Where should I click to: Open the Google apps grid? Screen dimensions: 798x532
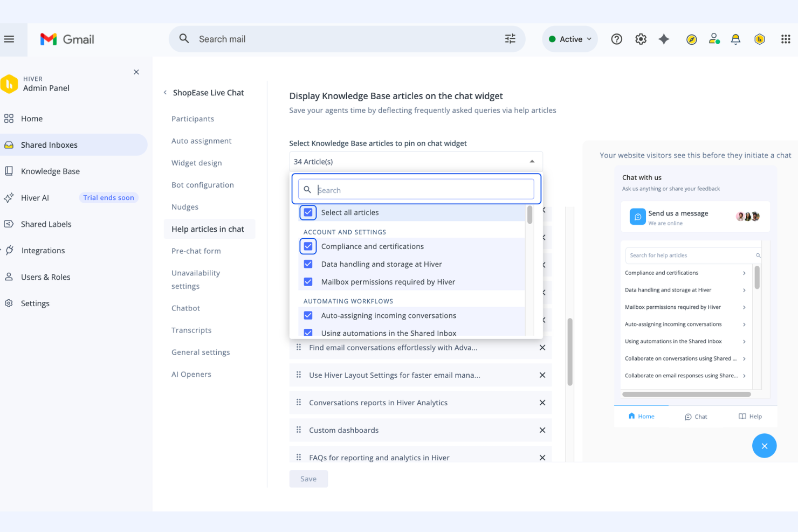point(786,39)
